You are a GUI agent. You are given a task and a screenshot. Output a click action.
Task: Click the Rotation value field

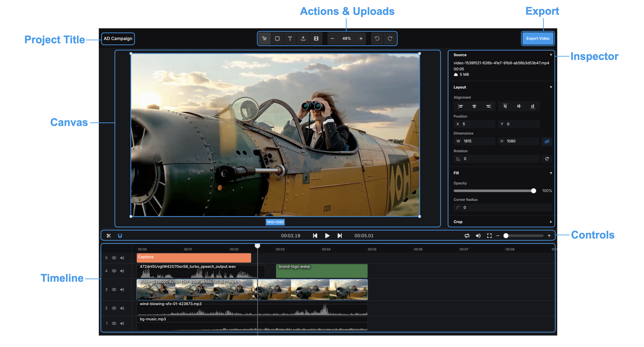(497, 159)
